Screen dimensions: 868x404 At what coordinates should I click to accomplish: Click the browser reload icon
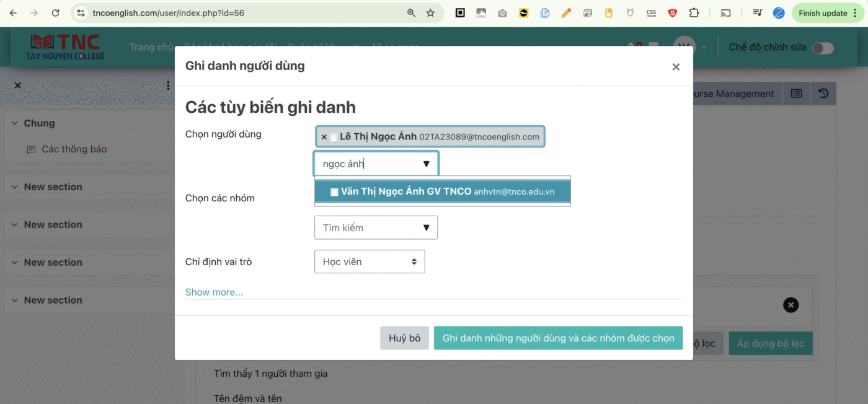coord(55,13)
